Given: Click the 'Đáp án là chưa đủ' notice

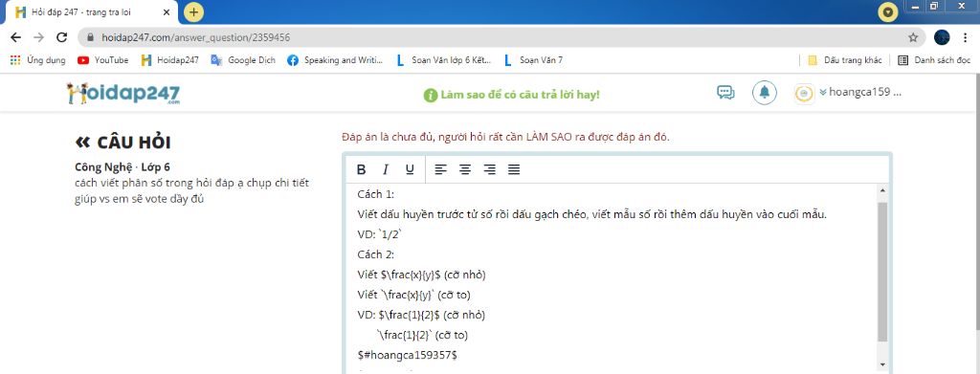Looking at the screenshot, I should [505, 137].
